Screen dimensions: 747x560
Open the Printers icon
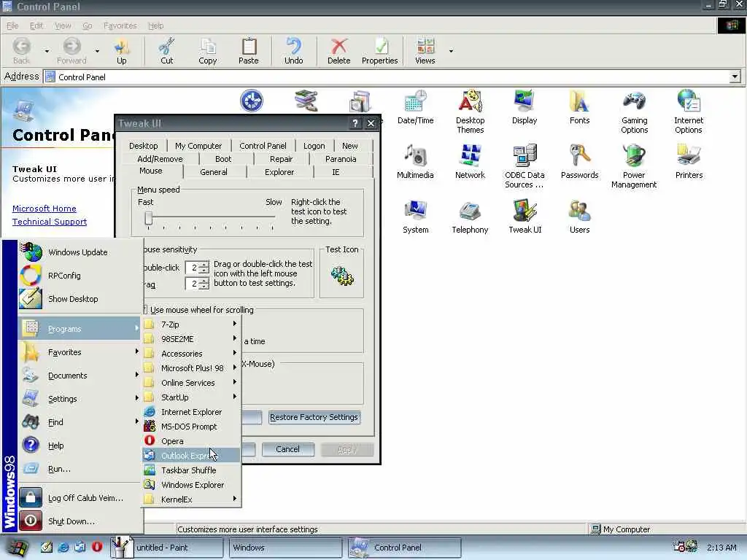(x=689, y=162)
